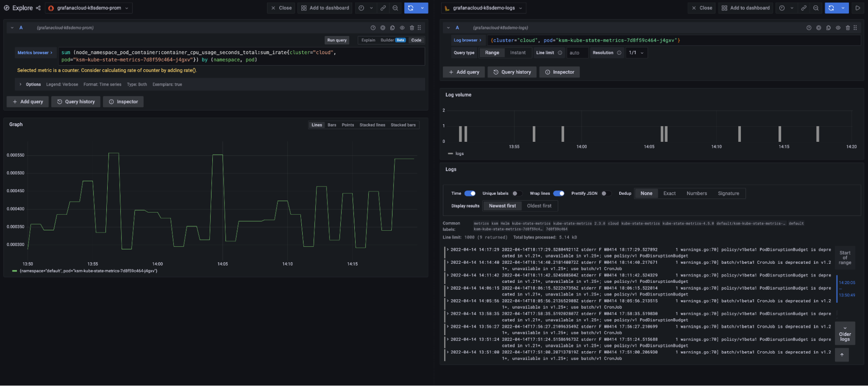Hide the logs query A using eye icon
The width and height of the screenshot is (868, 386).
pos(838,28)
